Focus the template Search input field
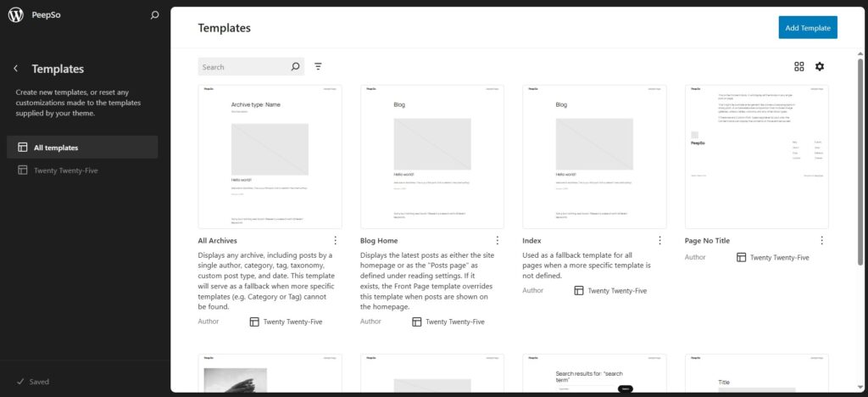 pyautogui.click(x=243, y=67)
